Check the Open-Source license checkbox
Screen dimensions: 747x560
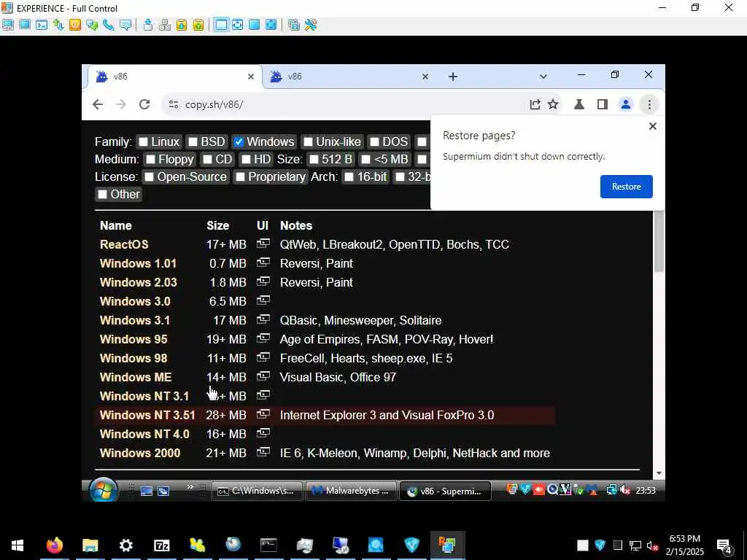pyautogui.click(x=149, y=177)
